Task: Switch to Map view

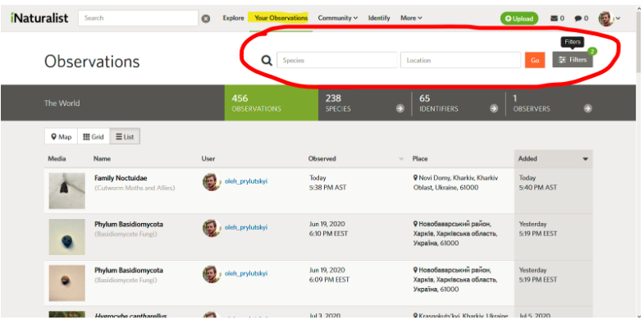Action: click(61, 137)
